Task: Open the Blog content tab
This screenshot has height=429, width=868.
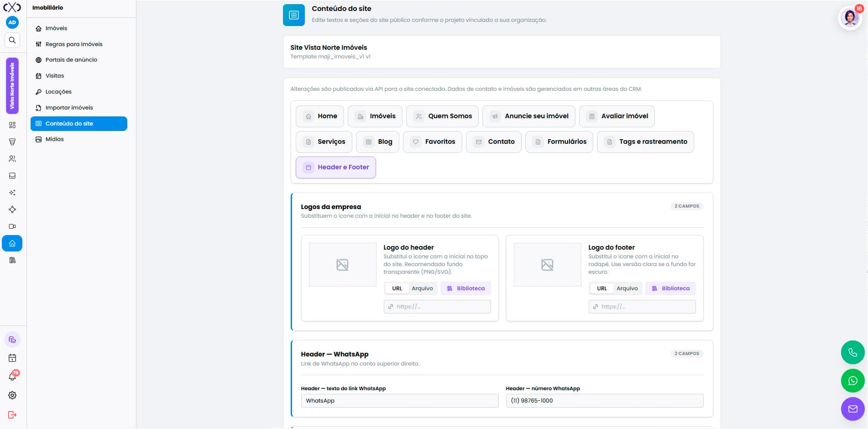Action: coord(377,142)
